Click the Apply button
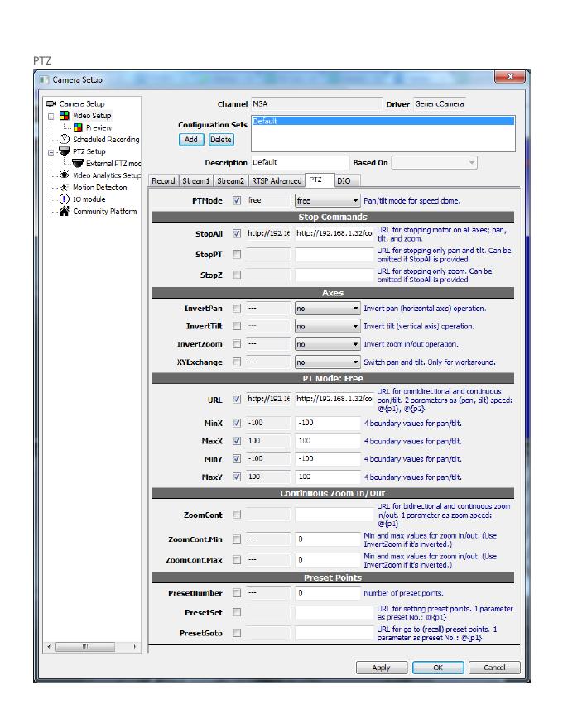The width and height of the screenshot is (563, 728). (381, 668)
